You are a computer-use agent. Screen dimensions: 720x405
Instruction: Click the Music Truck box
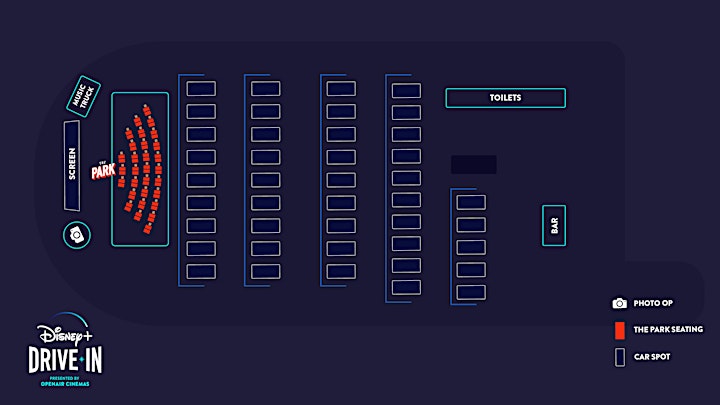coord(84,96)
